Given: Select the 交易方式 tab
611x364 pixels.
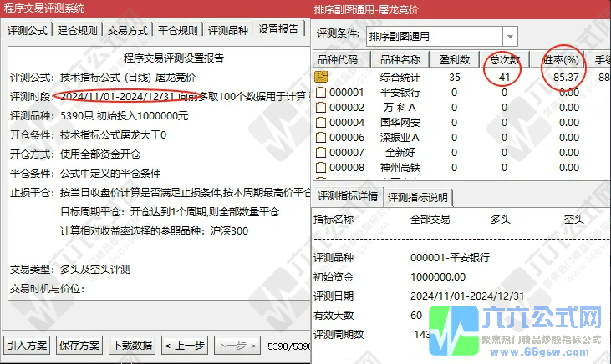Looking at the screenshot, I should tap(128, 30).
